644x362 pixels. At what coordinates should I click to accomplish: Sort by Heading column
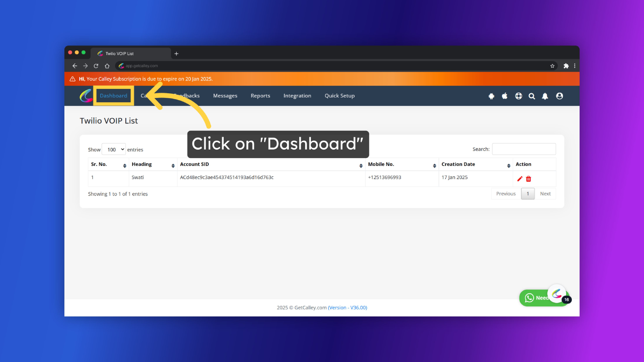pyautogui.click(x=153, y=164)
